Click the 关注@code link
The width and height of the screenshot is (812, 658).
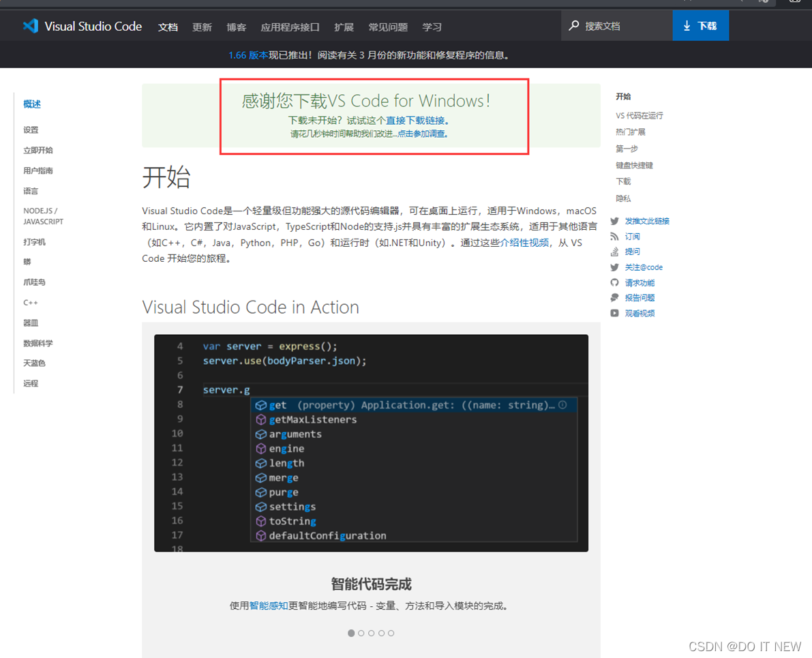(x=644, y=267)
